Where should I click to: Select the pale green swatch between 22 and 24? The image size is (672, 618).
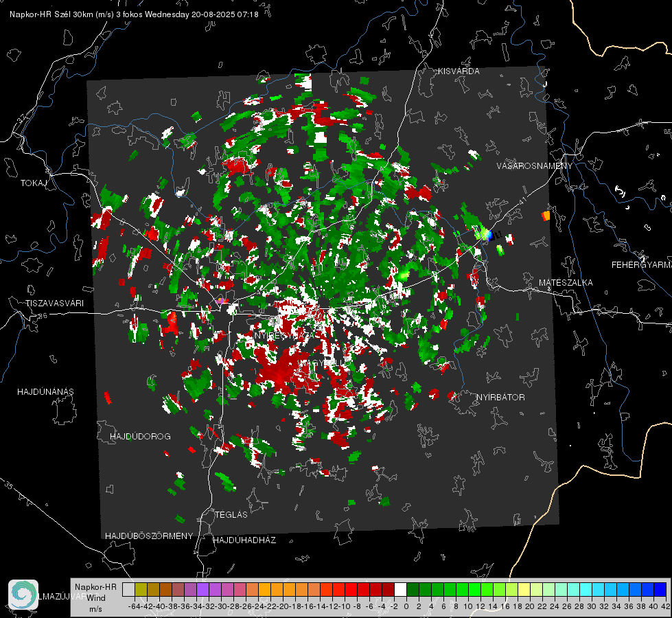[548, 590]
